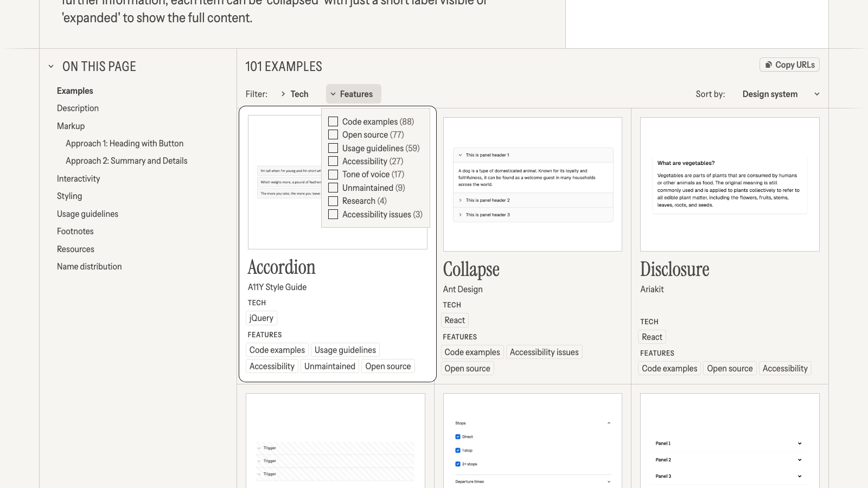Viewport: 868px width, 488px height.
Task: Collapse the On This Page section
Action: click(51, 67)
